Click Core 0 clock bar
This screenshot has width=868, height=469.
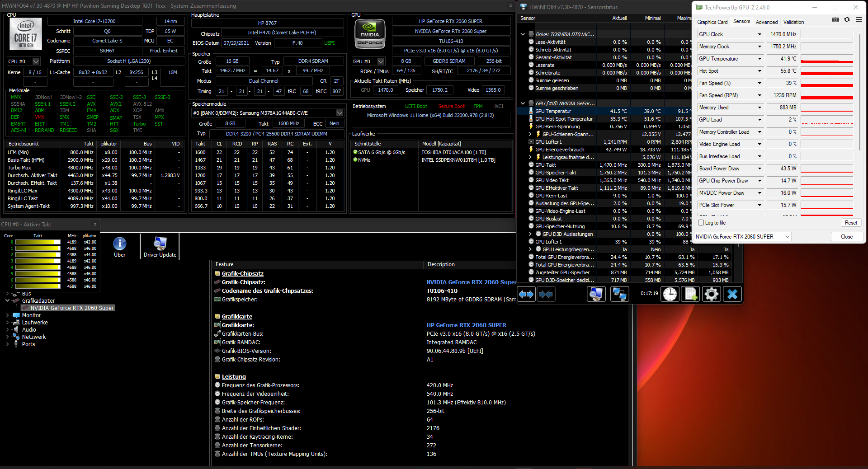tap(38, 242)
